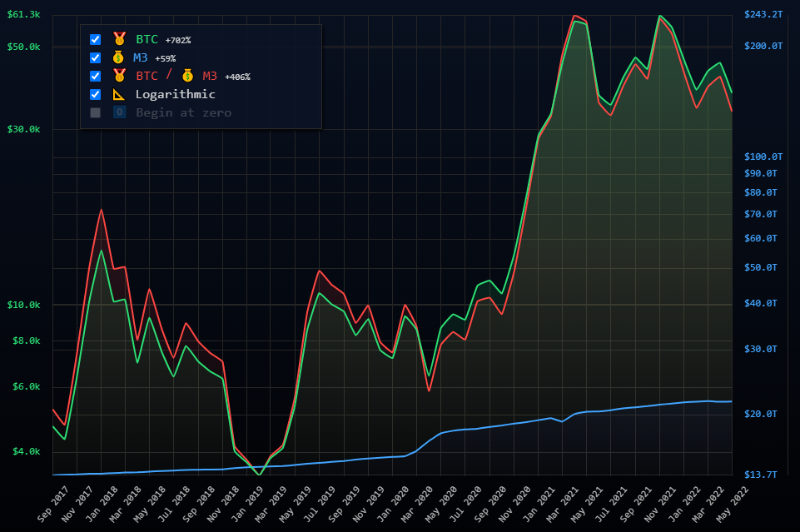Uncheck the BTC series checkbox
The image size is (800, 532).
95,39
